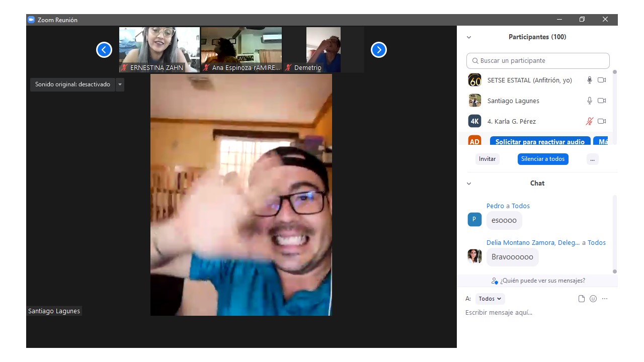
Task: Click the esoooo chat message
Action: 504,220
